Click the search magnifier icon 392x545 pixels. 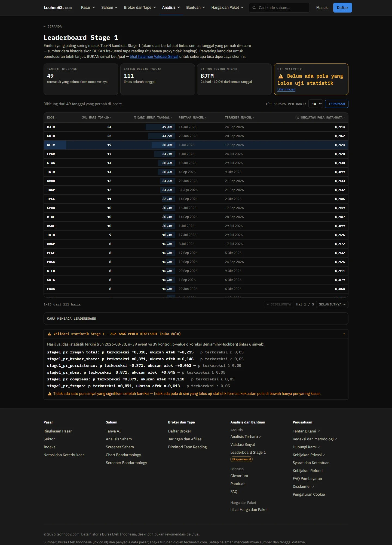point(254,8)
